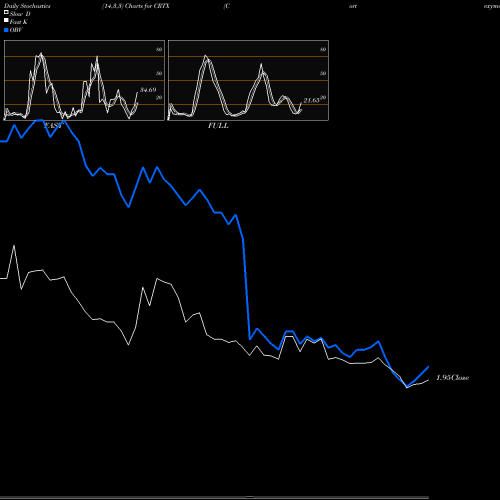
Task: Click the 'Slow D' legend label
Action: click(x=20, y=14)
